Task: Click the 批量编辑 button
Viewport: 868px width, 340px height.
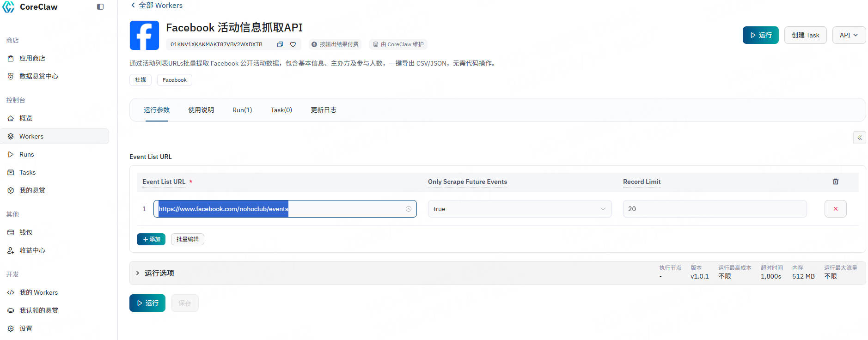Action: tap(187, 239)
